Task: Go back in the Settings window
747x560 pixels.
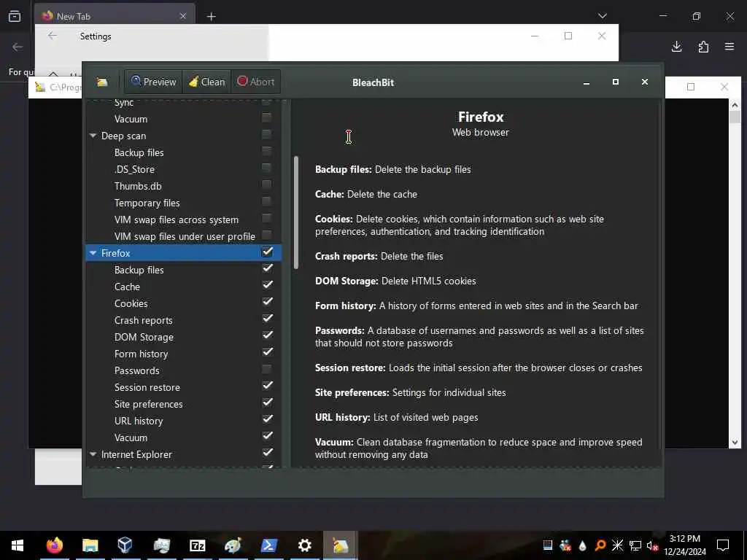Action: 53,36
